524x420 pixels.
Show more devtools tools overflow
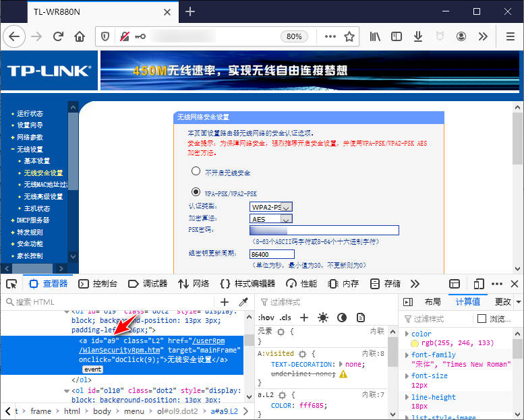click(x=415, y=284)
